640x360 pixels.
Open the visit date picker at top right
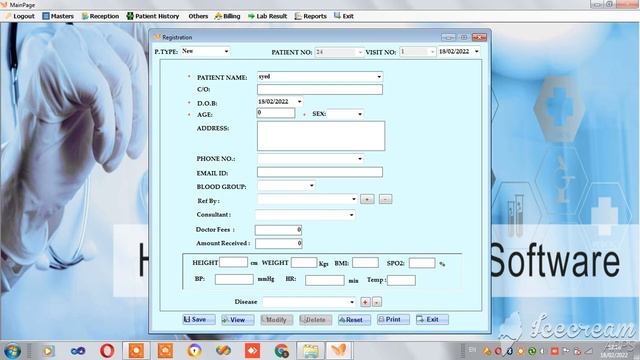[476, 51]
